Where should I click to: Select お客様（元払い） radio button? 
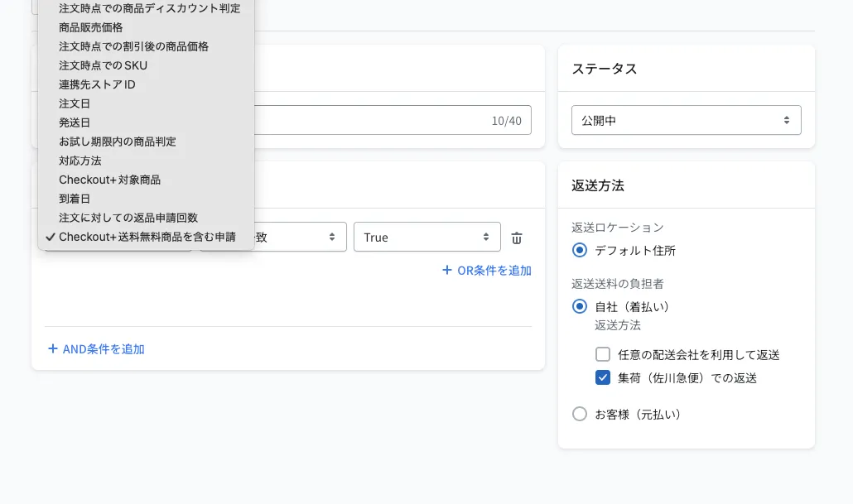pyautogui.click(x=580, y=414)
